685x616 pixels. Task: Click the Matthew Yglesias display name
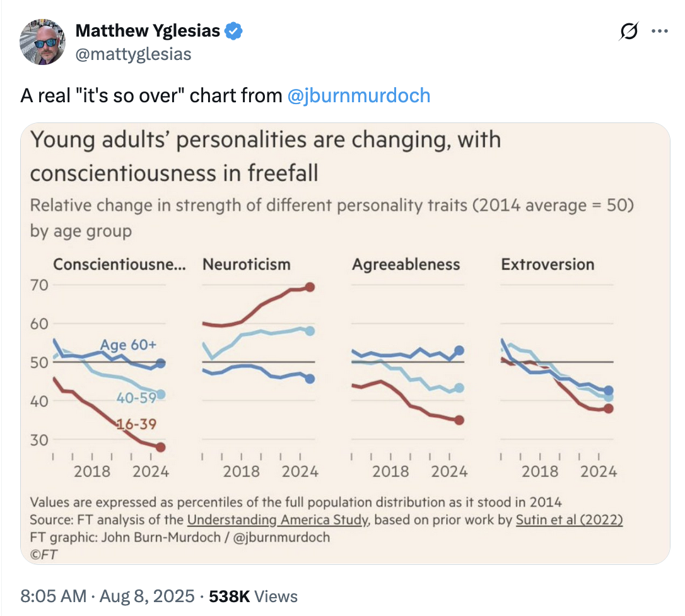148,31
